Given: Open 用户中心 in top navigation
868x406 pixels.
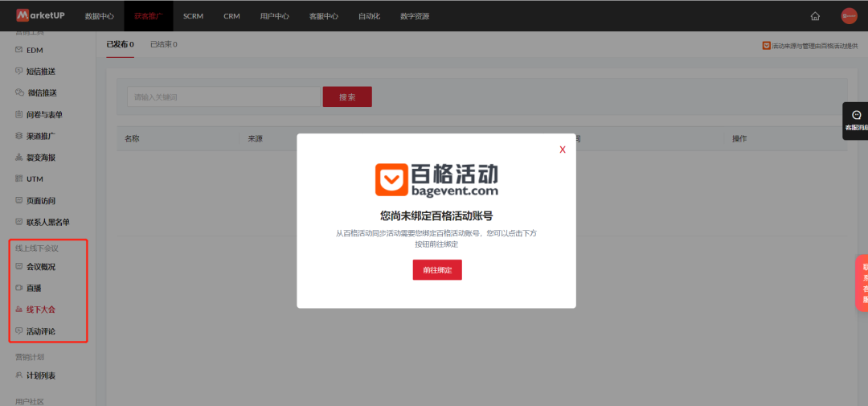Looking at the screenshot, I should pos(275,16).
